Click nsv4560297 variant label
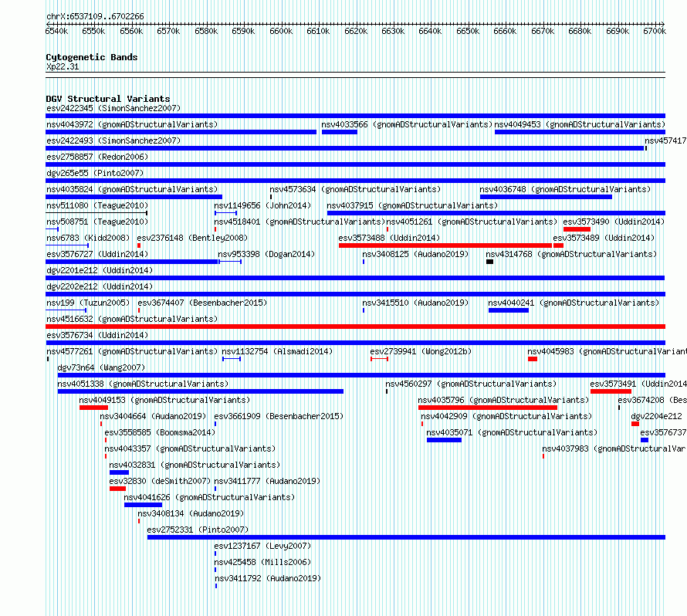Viewport: 687px width, 616px height. [471, 384]
